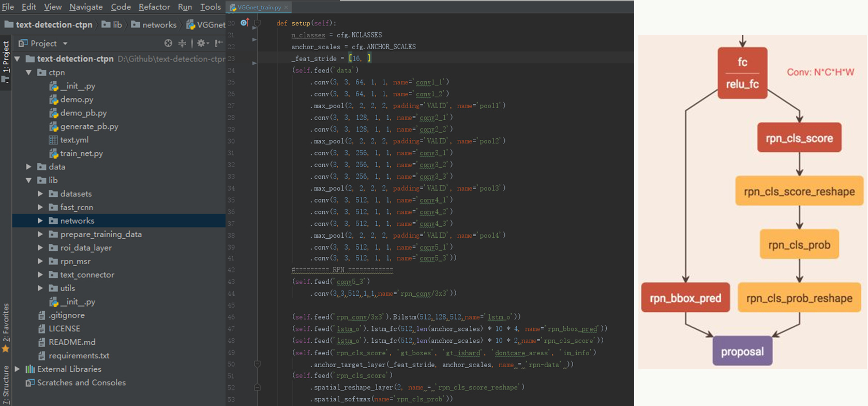Open Project panel gear settings
This screenshot has height=406, width=868.
(201, 44)
